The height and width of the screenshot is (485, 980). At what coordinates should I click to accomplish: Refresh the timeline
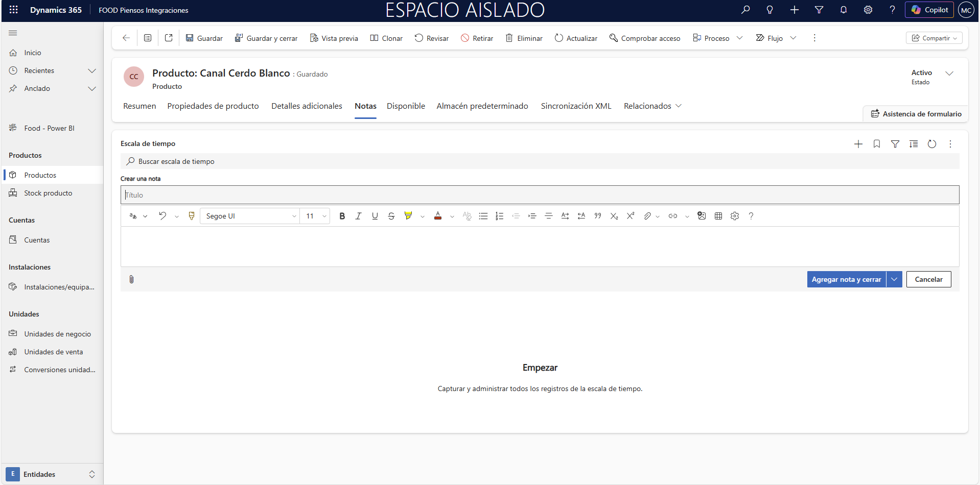tap(931, 144)
